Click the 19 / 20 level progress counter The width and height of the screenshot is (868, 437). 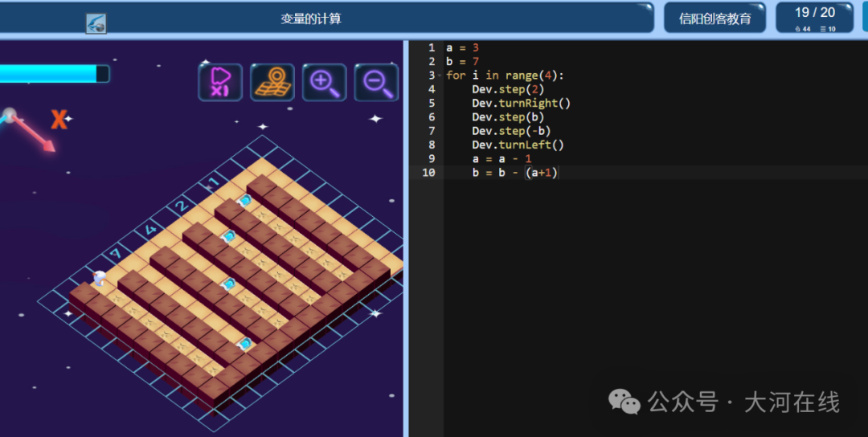pos(815,12)
